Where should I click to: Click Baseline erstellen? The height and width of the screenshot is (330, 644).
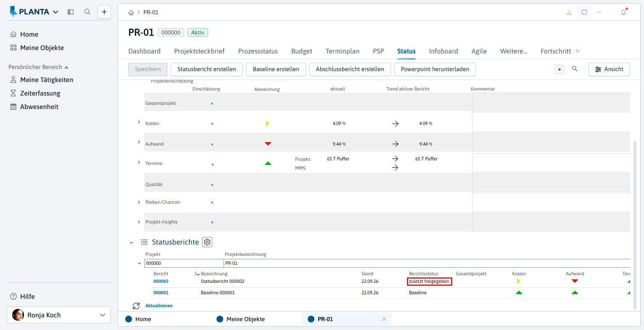click(x=276, y=69)
